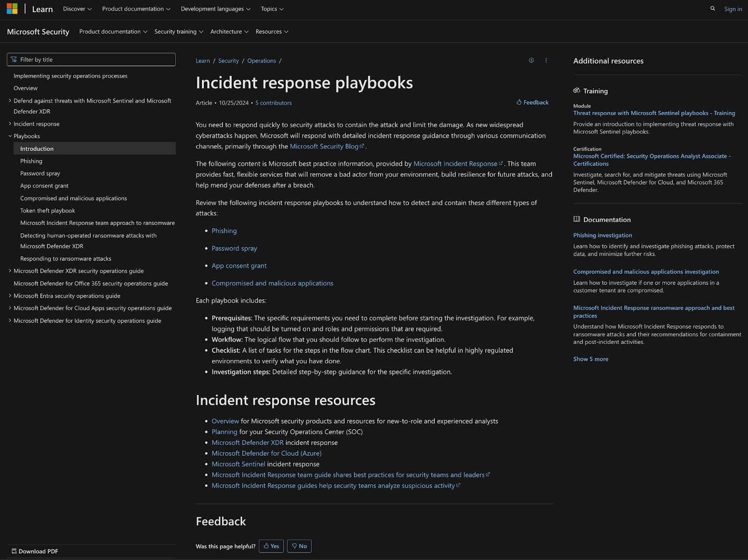Open the Security training dropdown
The image size is (748, 560).
click(179, 32)
